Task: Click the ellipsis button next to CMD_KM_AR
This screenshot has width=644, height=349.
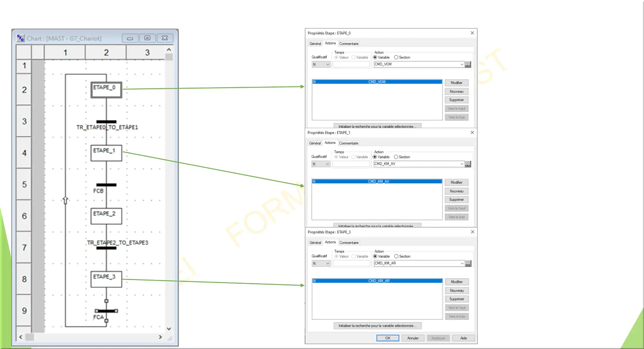Action: [x=468, y=264]
